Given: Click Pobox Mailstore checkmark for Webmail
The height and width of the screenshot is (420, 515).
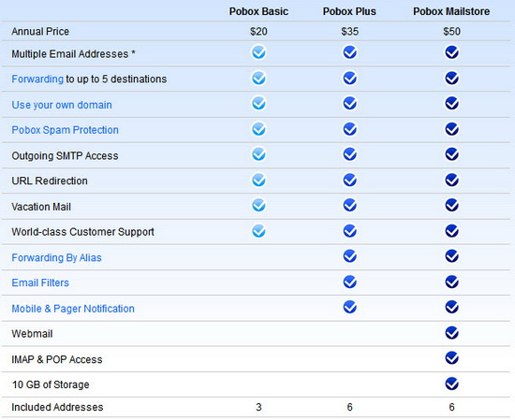Looking at the screenshot, I should pos(452,333).
